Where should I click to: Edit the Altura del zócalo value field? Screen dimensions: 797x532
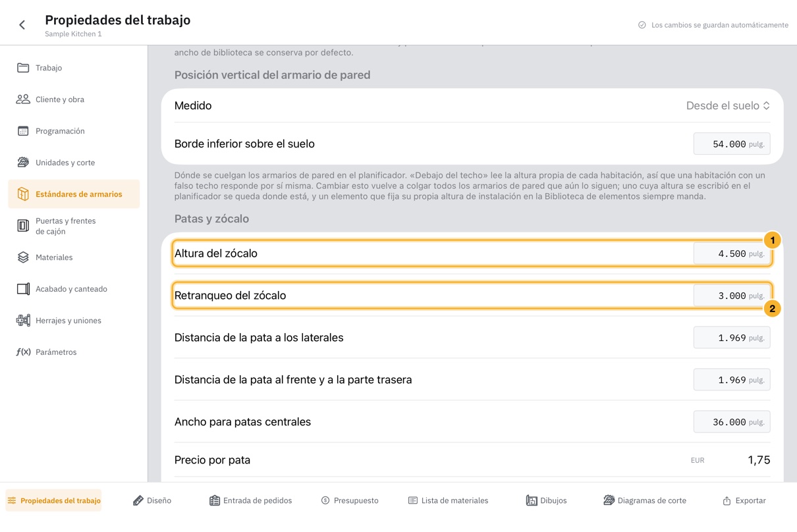pyautogui.click(x=732, y=253)
